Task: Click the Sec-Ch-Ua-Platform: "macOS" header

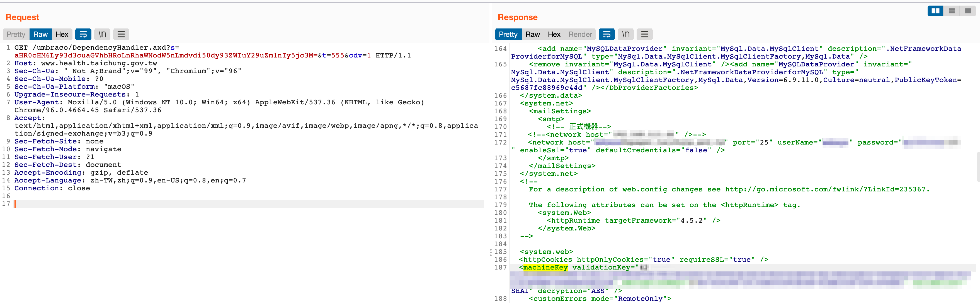Action: tap(74, 86)
